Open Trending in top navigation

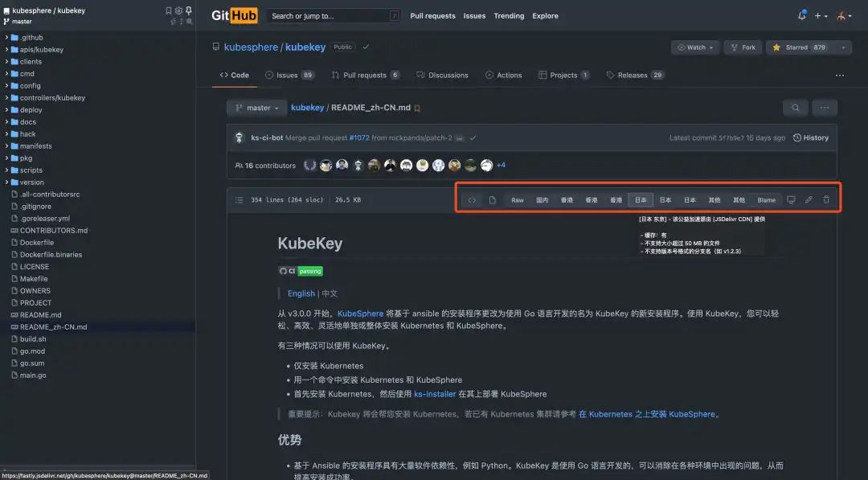pyautogui.click(x=509, y=16)
